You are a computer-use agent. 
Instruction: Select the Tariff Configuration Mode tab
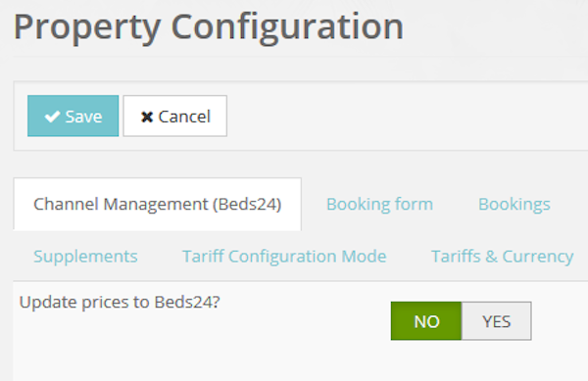click(x=284, y=257)
